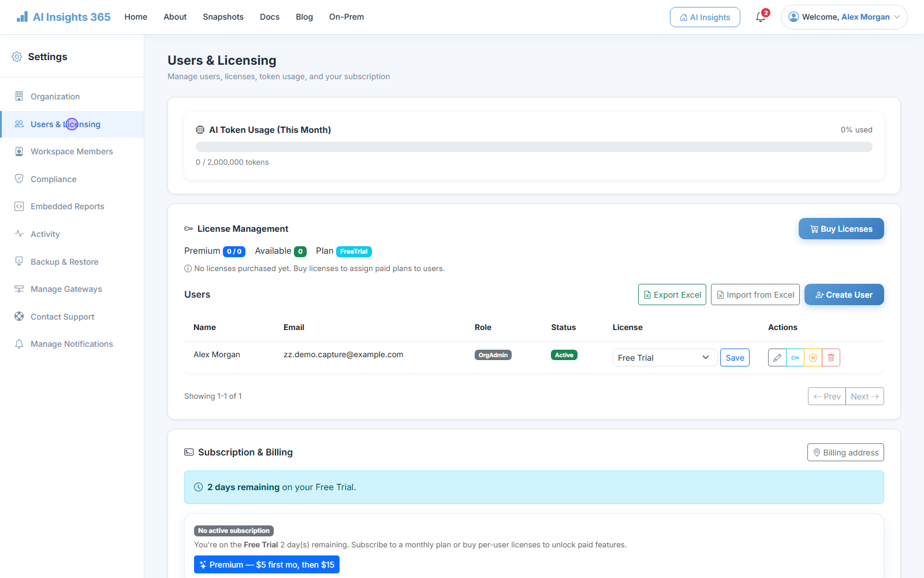The image size is (924, 578).
Task: Click the Buy Licenses button
Action: [x=841, y=229]
